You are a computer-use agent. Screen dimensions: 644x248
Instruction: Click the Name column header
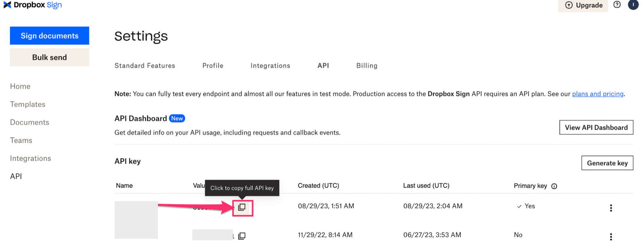coord(124,186)
